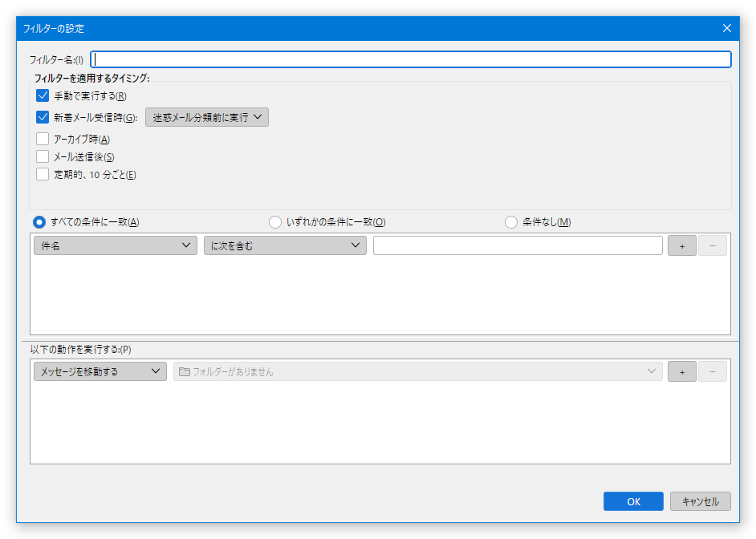Image resolution: width=756 pixels, height=539 pixels.
Task: Toggle 手動で実行する checkbox
Action: [x=43, y=96]
